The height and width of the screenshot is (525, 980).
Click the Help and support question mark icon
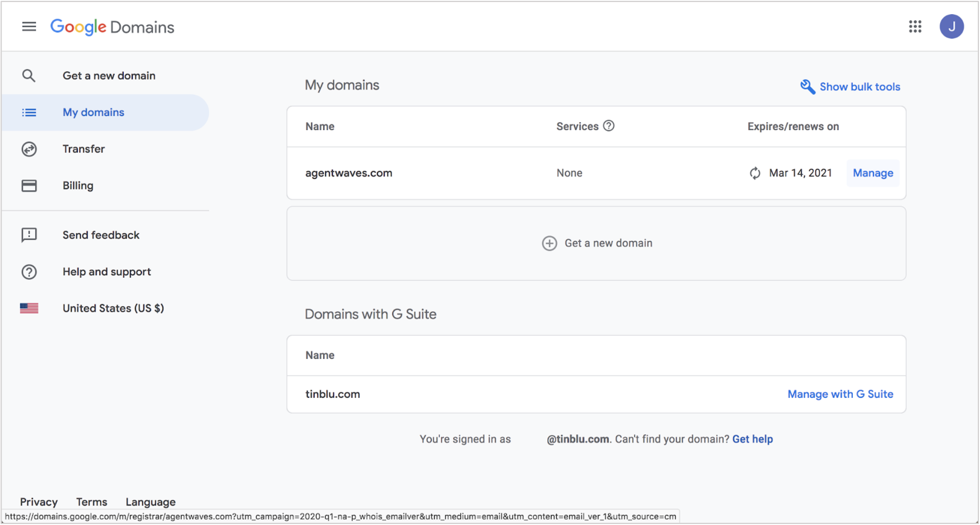pyautogui.click(x=29, y=272)
